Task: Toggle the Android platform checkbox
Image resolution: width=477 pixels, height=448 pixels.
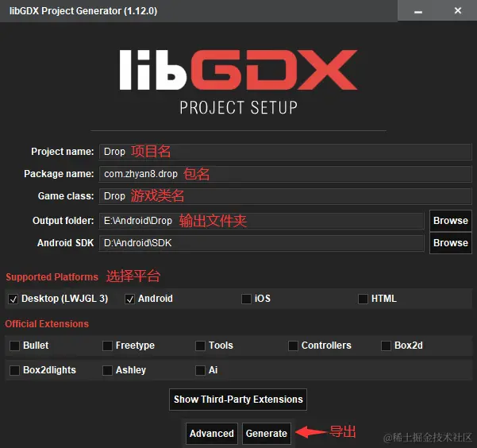Action: pyautogui.click(x=130, y=299)
